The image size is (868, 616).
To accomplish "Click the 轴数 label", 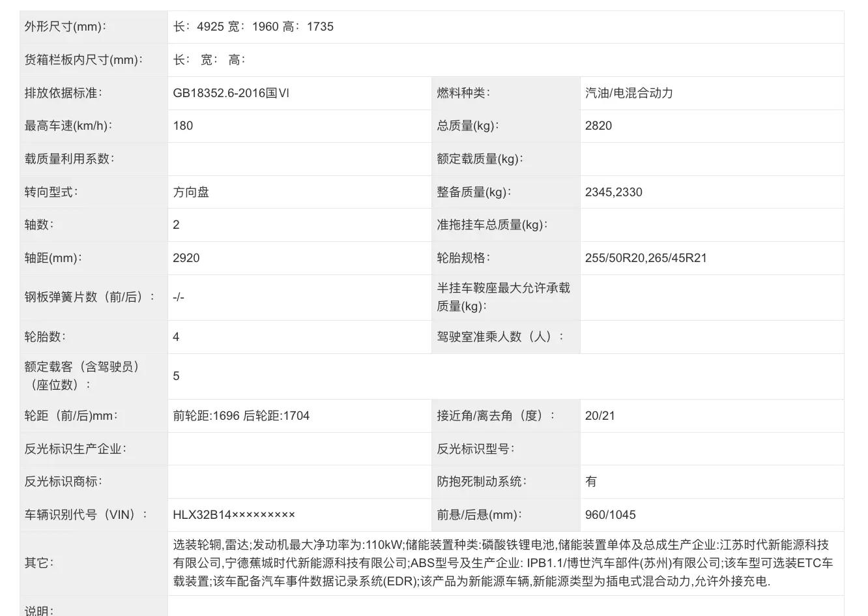I will pos(40,225).
